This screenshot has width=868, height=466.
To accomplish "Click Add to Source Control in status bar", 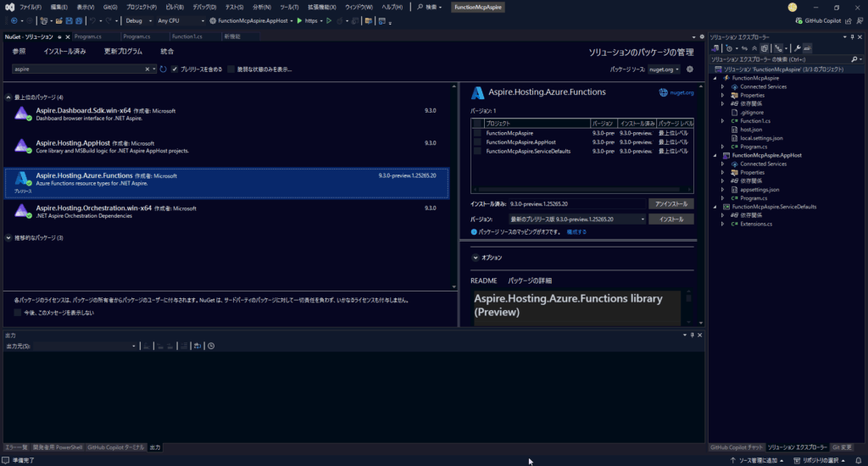I will [x=757, y=460].
